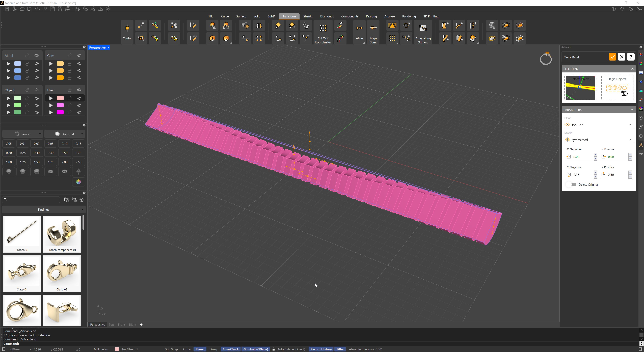Confirm Quick Bend with the orange checkmark

(612, 57)
